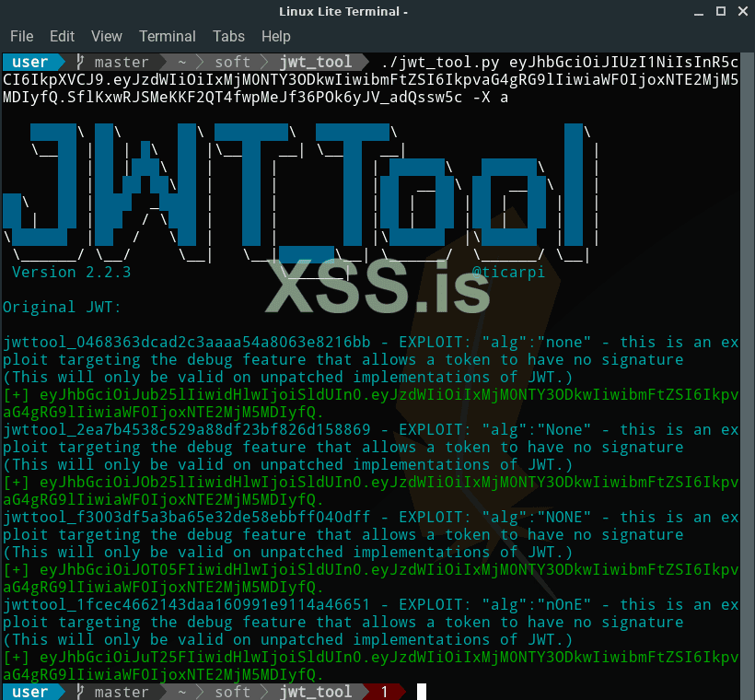
Task: Click the token starting eyJhbGciOiJub25lIiwidHlw
Action: pyautogui.click(x=371, y=403)
